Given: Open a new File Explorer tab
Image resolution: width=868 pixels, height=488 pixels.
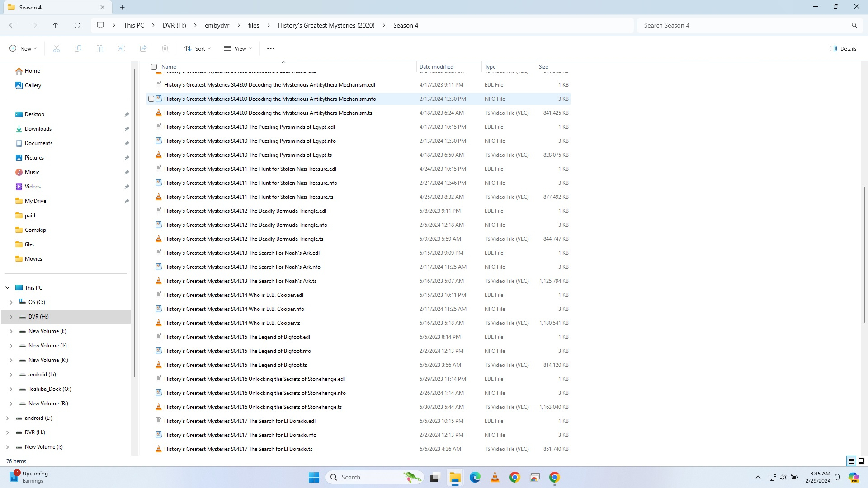Looking at the screenshot, I should pyautogui.click(x=122, y=7).
